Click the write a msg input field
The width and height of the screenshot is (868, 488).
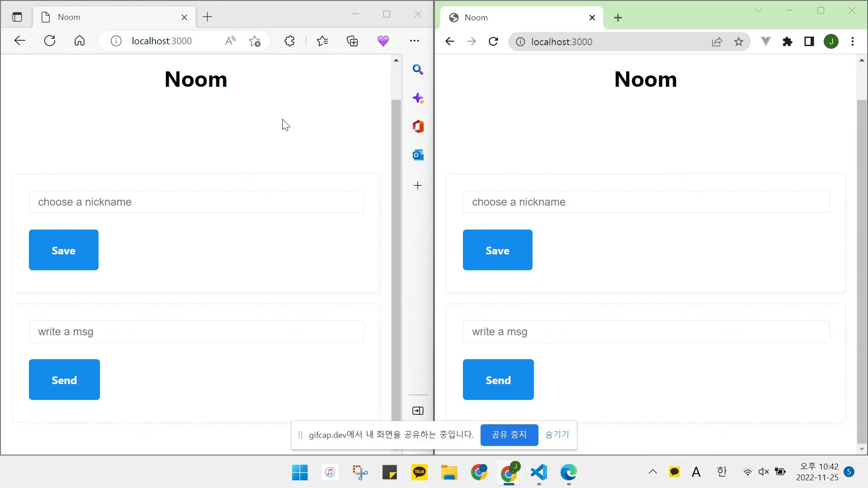click(x=196, y=332)
